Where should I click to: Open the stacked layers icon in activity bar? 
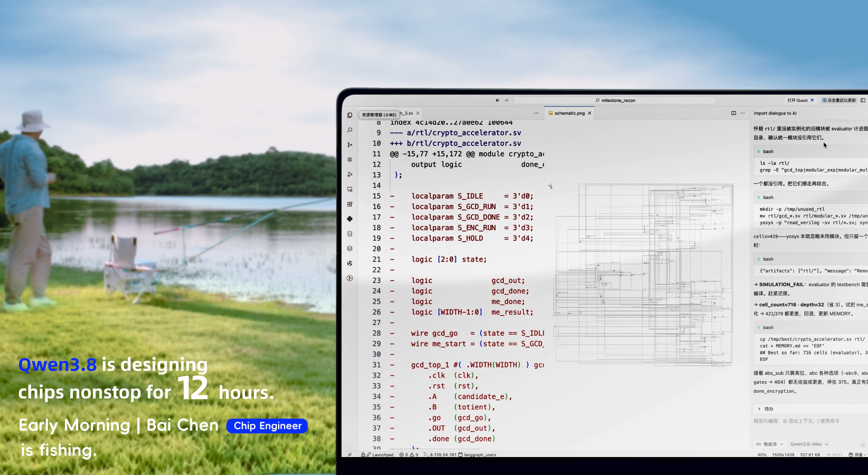tap(350, 249)
